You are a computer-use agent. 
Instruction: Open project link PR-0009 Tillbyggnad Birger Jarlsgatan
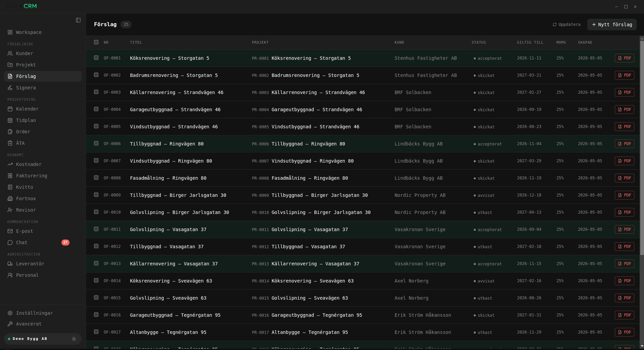tap(310, 195)
